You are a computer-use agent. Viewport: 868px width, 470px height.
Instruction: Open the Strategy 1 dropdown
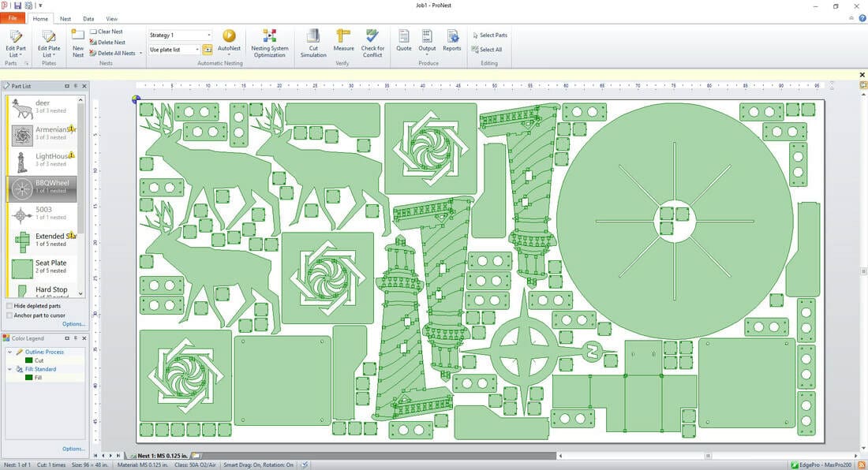[209, 35]
